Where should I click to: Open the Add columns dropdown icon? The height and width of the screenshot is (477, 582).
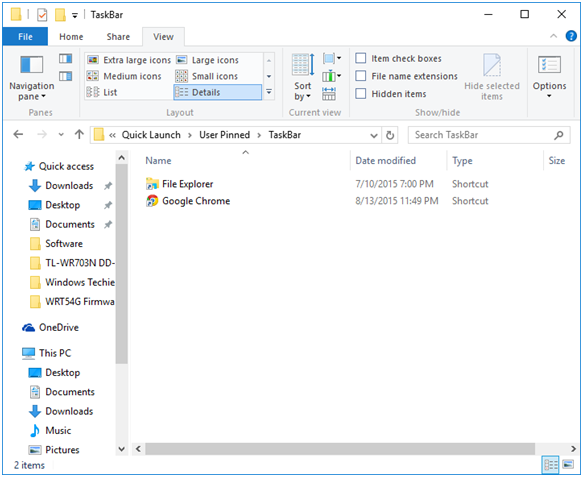click(332, 76)
